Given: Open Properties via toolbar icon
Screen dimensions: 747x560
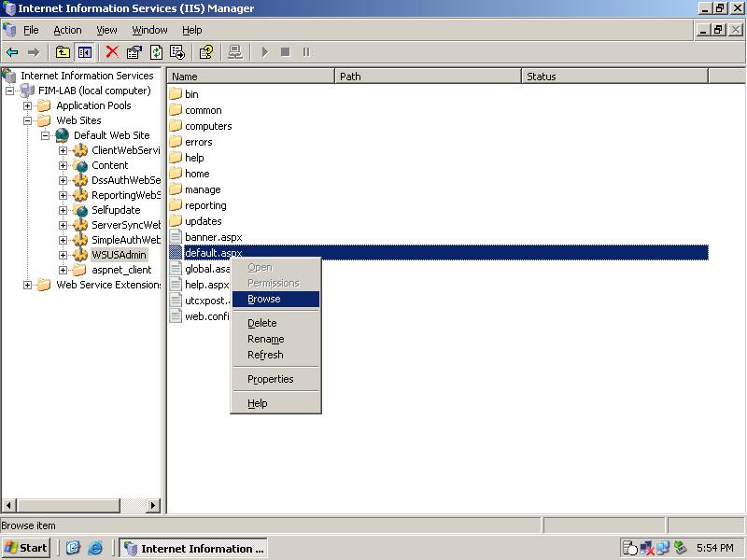Looking at the screenshot, I should (x=134, y=52).
